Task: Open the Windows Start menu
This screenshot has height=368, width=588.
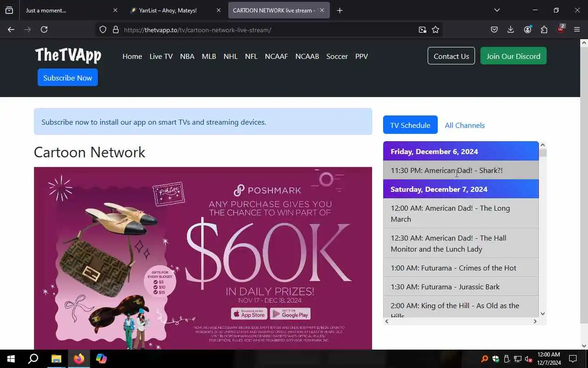Action: click(x=11, y=359)
